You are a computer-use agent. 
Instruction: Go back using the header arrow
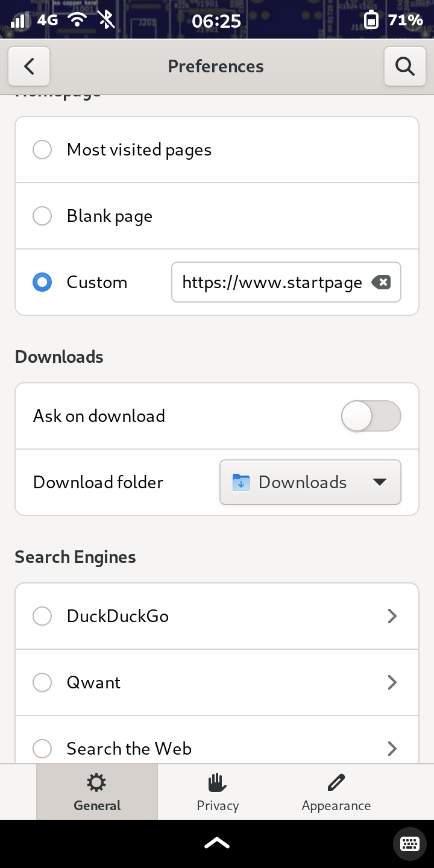[x=29, y=66]
